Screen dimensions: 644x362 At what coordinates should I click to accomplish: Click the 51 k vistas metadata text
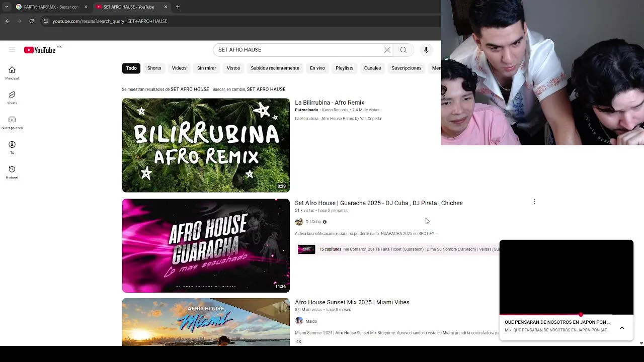pyautogui.click(x=304, y=211)
